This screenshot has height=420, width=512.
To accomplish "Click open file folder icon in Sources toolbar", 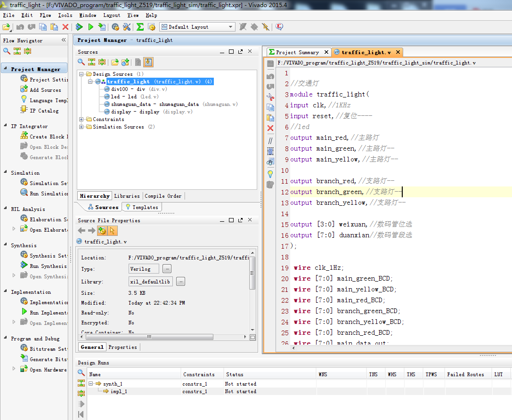I will [x=114, y=62].
